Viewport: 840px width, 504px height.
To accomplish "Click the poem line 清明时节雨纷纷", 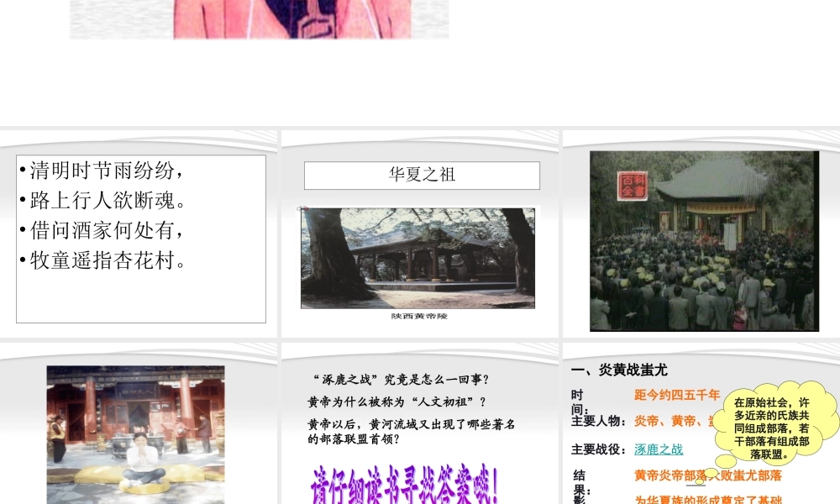I will (107, 171).
